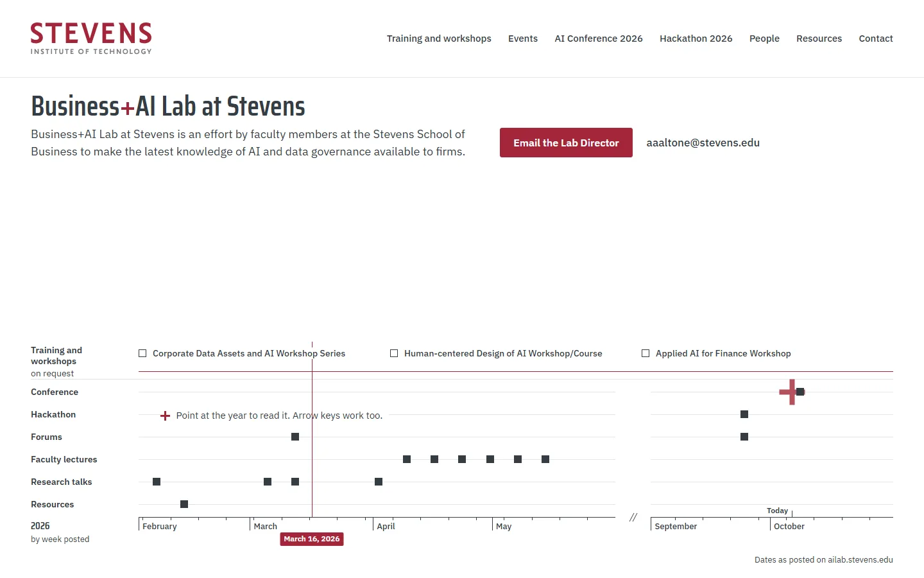Viewport: 924px width, 578px height.
Task: Click the Email the Lab Director button
Action: (x=566, y=143)
